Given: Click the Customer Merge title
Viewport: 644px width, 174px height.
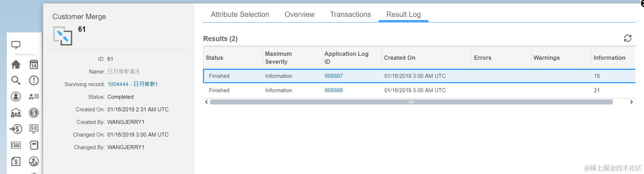Looking at the screenshot, I should [x=79, y=17].
